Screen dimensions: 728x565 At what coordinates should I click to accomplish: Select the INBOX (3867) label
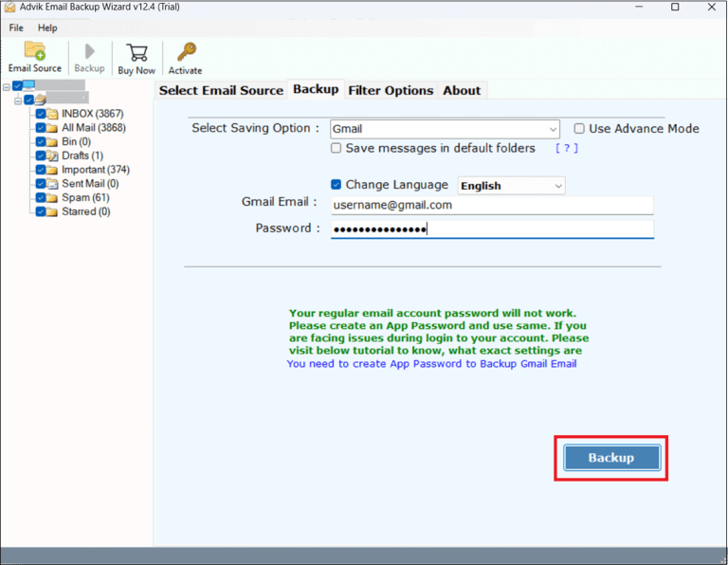pyautogui.click(x=93, y=114)
